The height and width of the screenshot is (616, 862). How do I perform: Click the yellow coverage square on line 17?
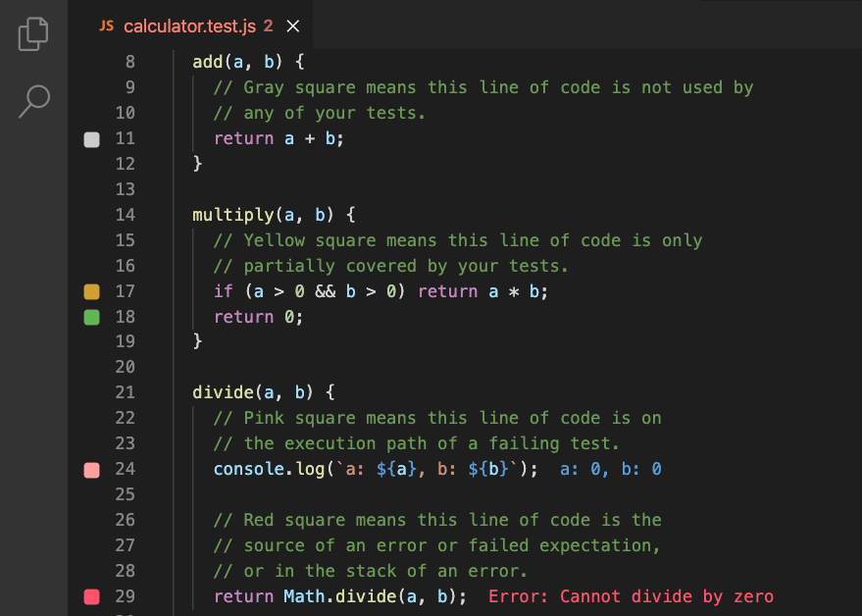click(x=92, y=291)
